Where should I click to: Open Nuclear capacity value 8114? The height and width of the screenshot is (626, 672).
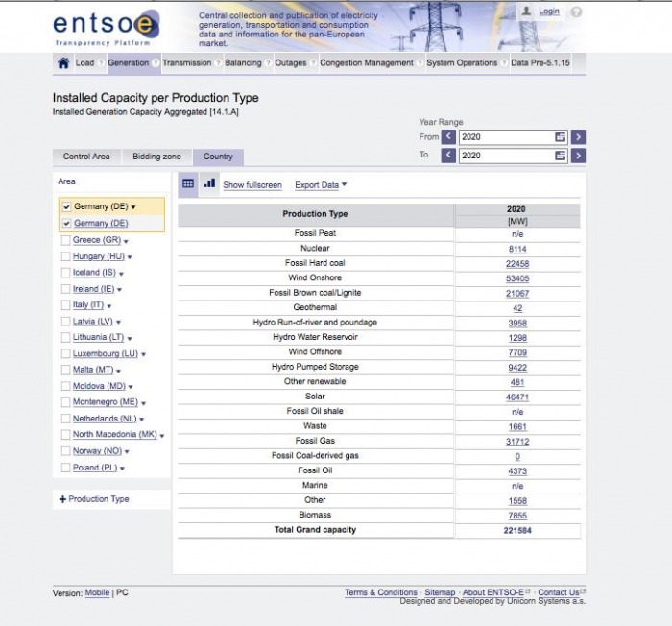tap(517, 249)
